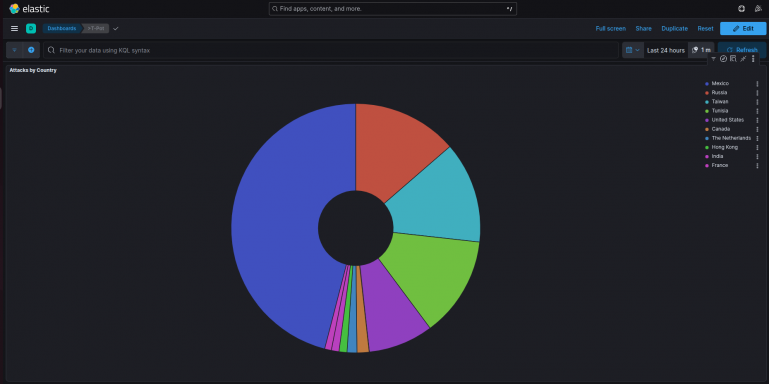The image size is (769, 384).
Task: Open the Share menu
Action: (643, 28)
